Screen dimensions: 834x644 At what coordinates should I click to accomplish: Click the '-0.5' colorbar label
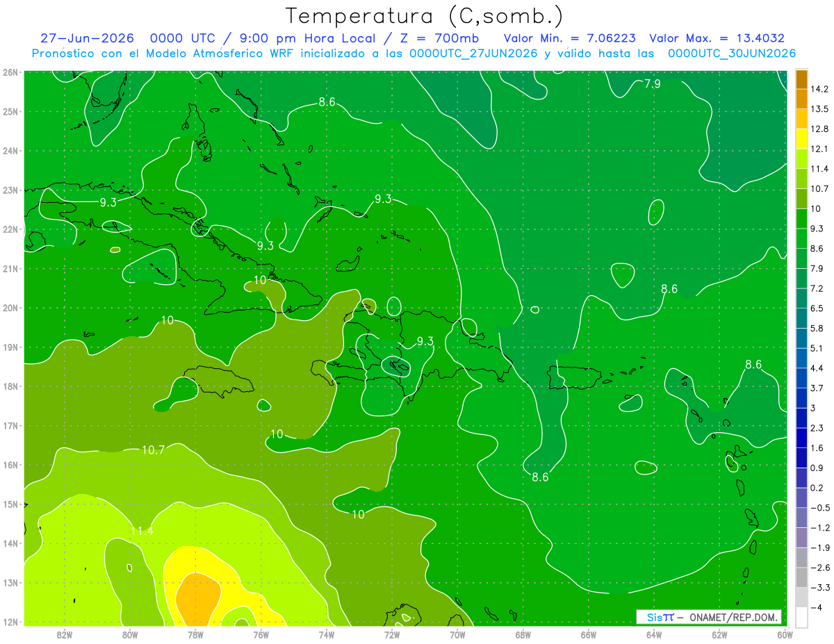819,508
